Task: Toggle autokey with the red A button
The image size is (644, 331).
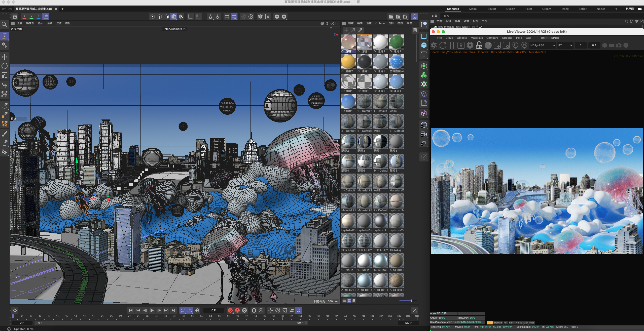Action: (x=237, y=310)
